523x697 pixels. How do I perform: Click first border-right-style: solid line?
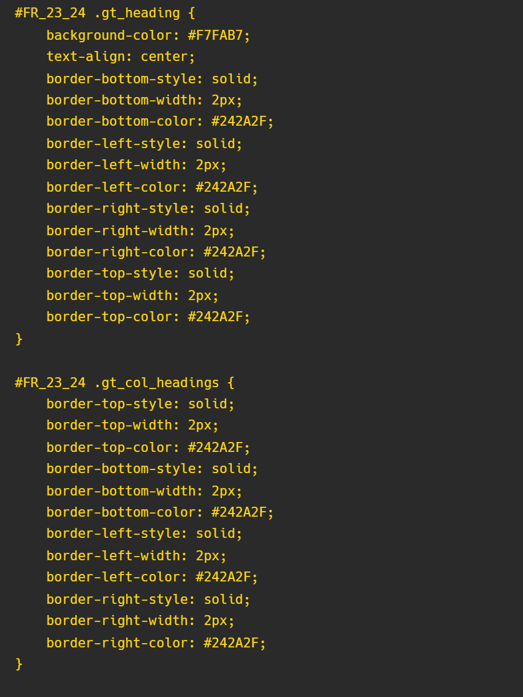(148, 208)
